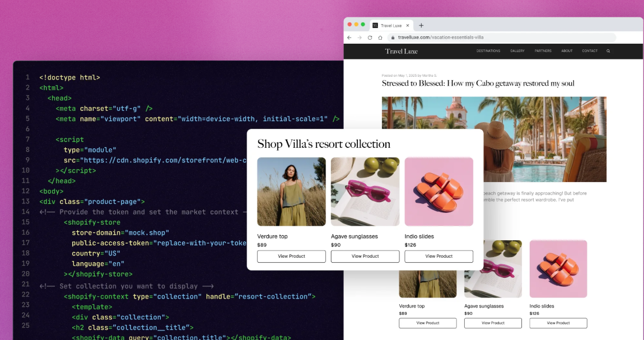Click the lock icon in address bar

393,38
